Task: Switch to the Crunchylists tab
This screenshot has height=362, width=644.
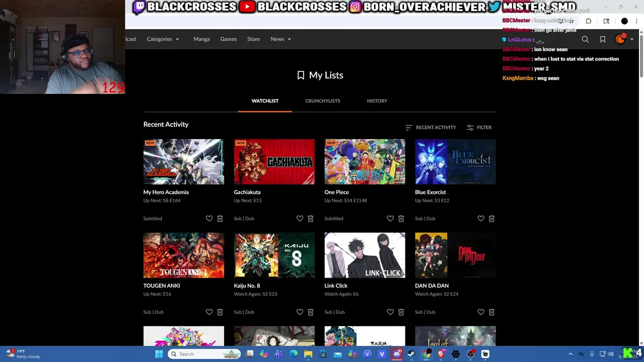Action: (323, 101)
